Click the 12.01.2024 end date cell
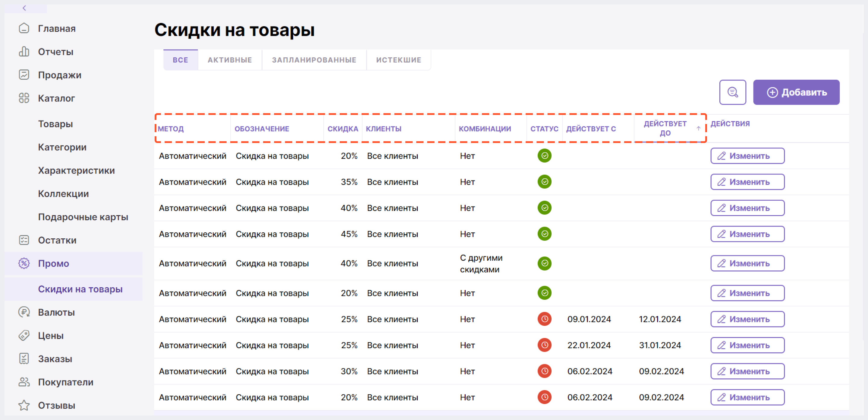The width and height of the screenshot is (868, 420). coord(660,319)
